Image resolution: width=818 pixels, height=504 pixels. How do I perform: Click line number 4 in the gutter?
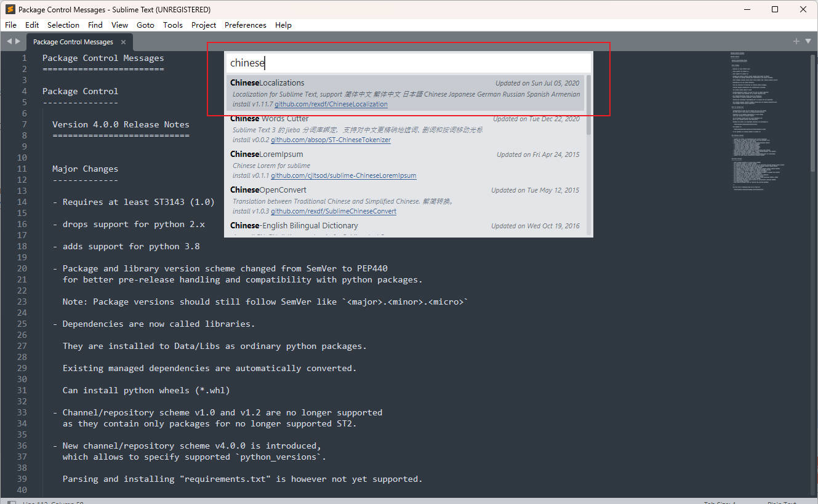tap(25, 91)
